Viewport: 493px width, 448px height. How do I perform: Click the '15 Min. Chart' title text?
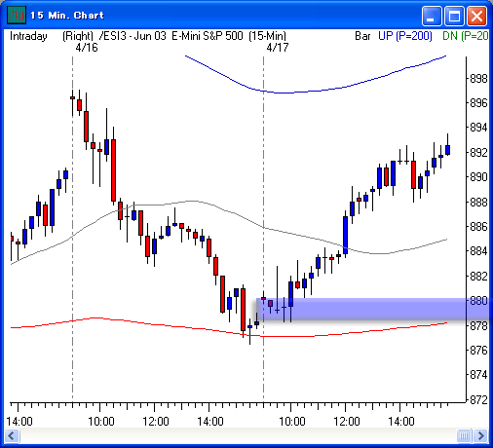tap(67, 16)
